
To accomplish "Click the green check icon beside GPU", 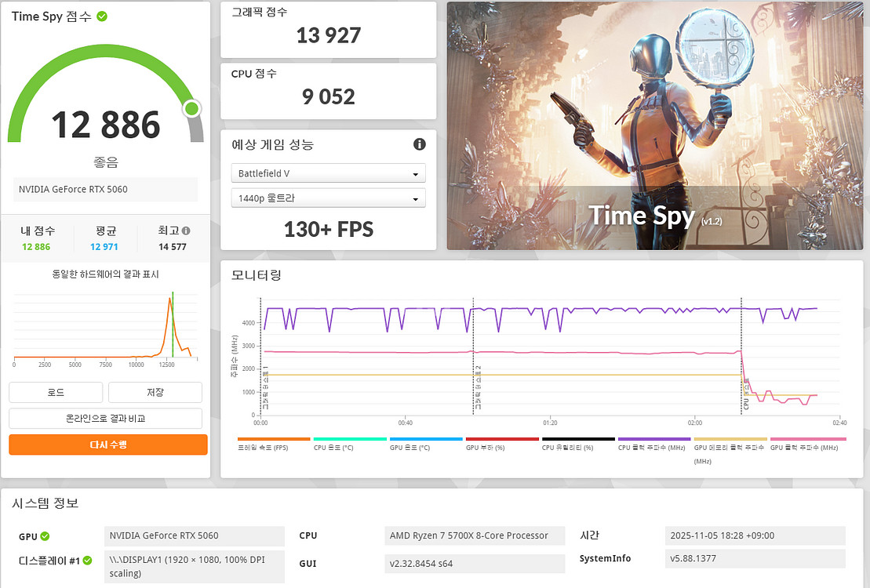I will click(x=46, y=536).
